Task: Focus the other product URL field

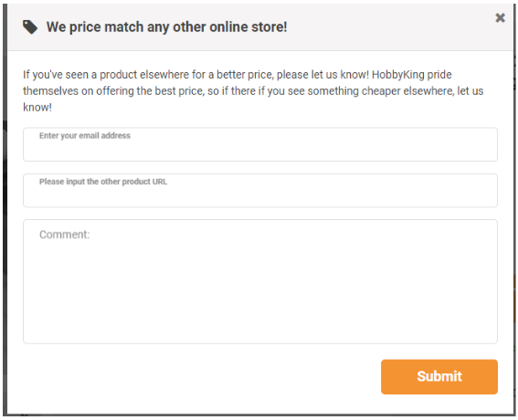Action: tap(260, 191)
